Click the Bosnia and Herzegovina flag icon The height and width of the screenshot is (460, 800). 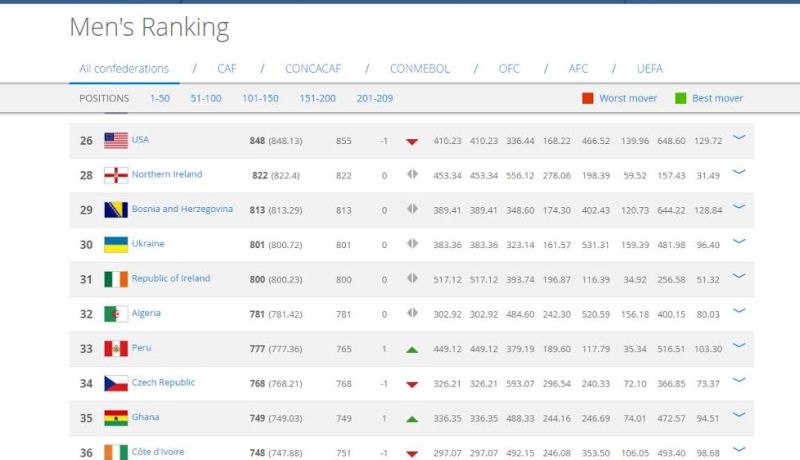pos(116,210)
